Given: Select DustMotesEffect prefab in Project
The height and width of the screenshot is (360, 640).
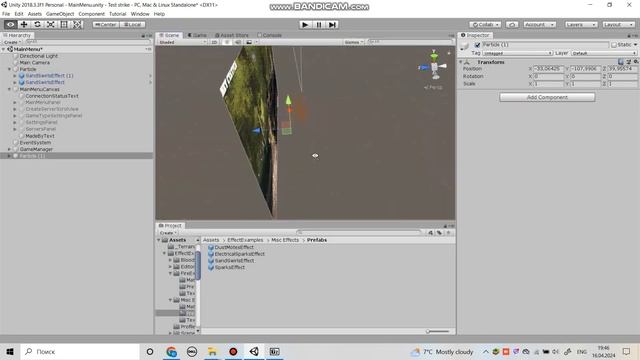Looking at the screenshot, I should (231, 247).
